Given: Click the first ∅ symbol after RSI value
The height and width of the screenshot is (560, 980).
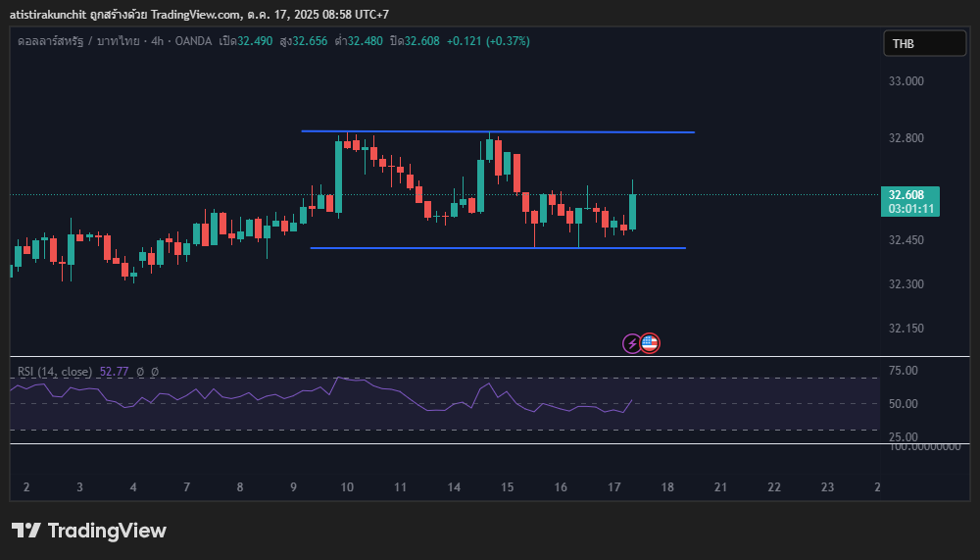Looking at the screenshot, I should (140, 372).
